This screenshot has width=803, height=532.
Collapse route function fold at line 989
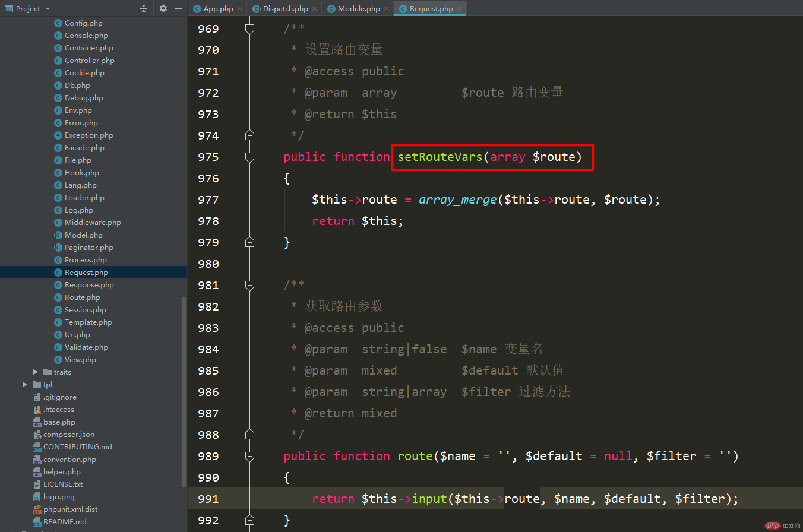click(249, 456)
